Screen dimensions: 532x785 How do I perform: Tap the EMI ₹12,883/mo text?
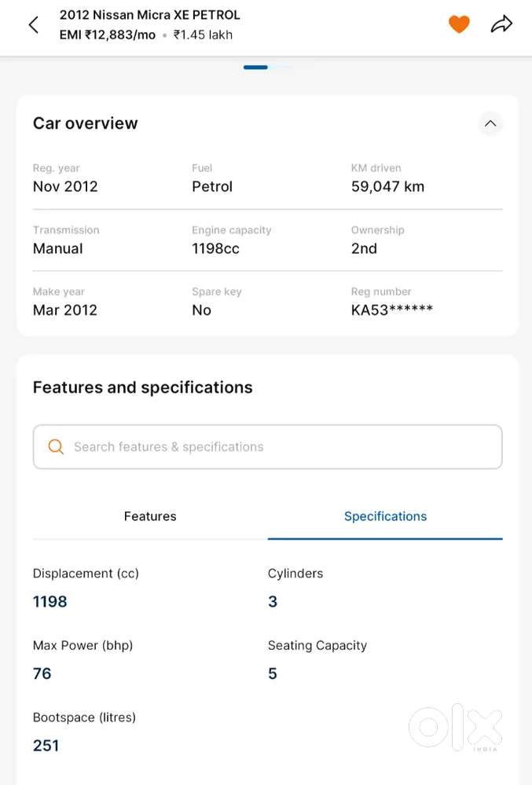point(107,35)
